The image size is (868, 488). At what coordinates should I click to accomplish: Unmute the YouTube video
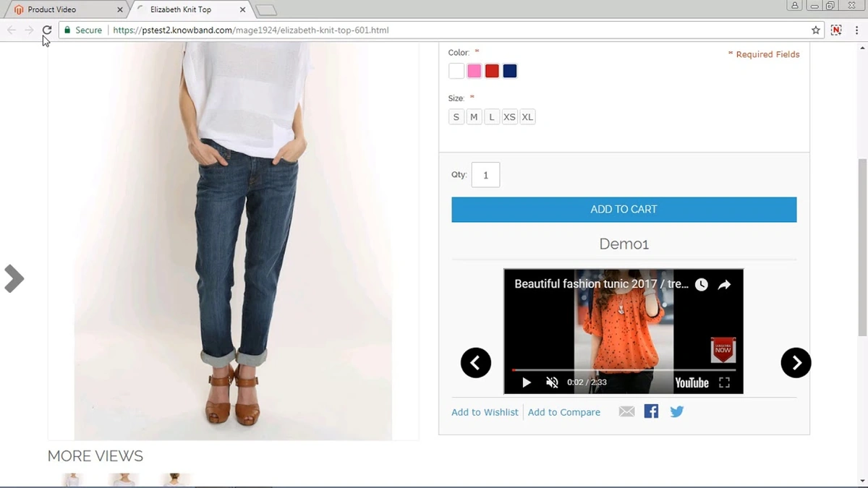(552, 382)
